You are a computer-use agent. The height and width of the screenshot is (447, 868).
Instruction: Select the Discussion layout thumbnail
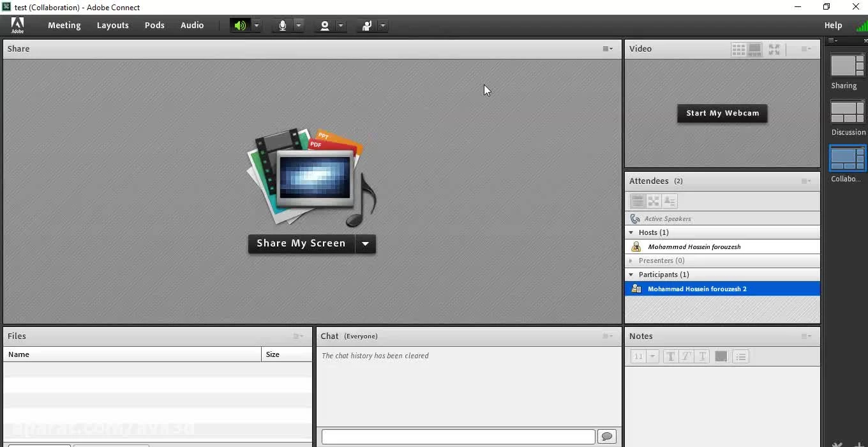coord(847,112)
